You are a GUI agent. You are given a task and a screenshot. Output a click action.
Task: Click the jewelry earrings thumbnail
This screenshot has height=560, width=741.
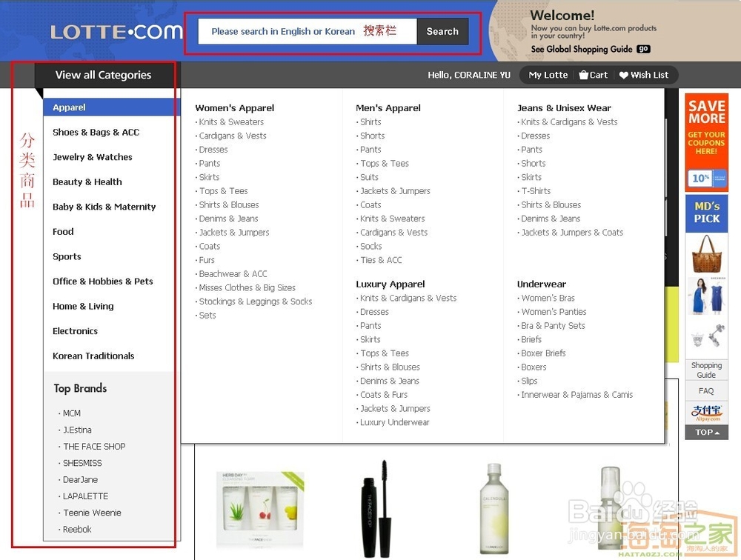(x=708, y=336)
